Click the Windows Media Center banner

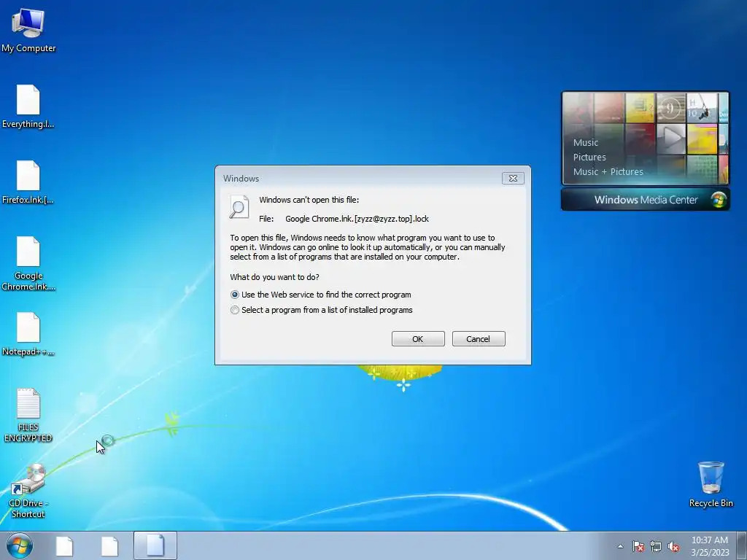point(646,200)
